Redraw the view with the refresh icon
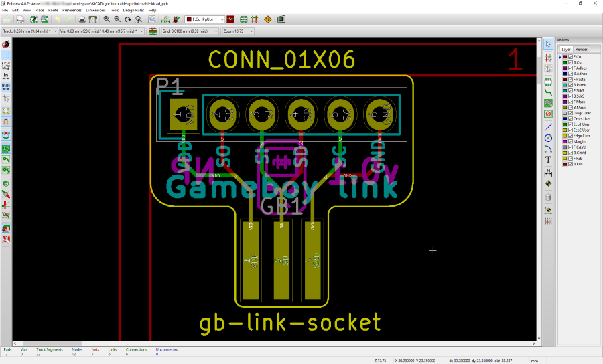Viewport: 603px width, 364px height. [x=128, y=19]
